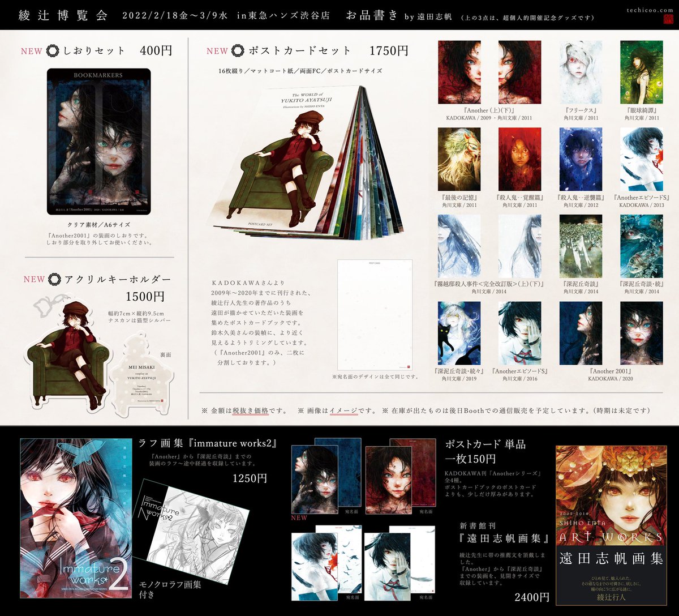This screenshot has height=616, width=679.
Task: Click the ラフ画集『immature works2』 heading
Action: 208,443
